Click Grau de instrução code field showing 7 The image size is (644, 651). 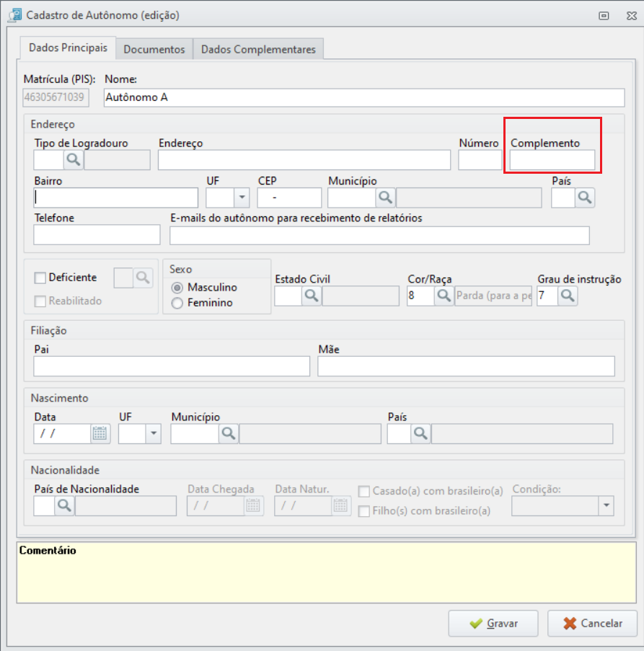(547, 296)
